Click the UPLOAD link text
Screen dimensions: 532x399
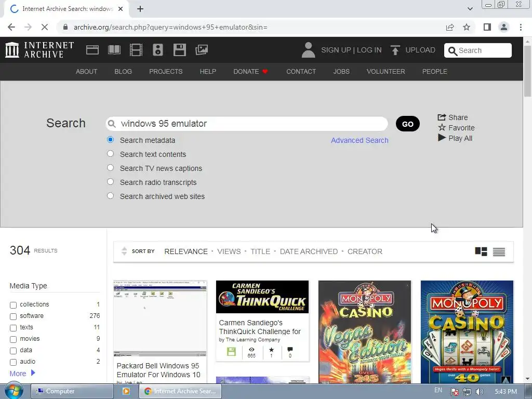point(420,50)
